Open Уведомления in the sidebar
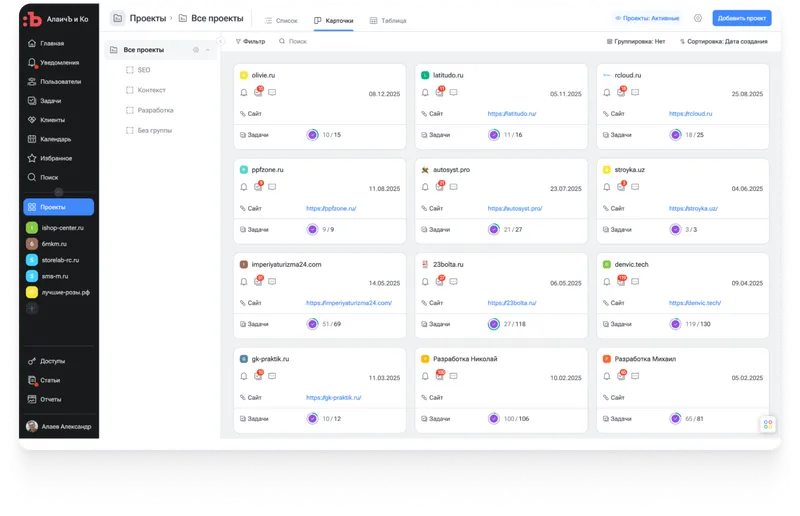800x516 pixels. tap(54, 63)
